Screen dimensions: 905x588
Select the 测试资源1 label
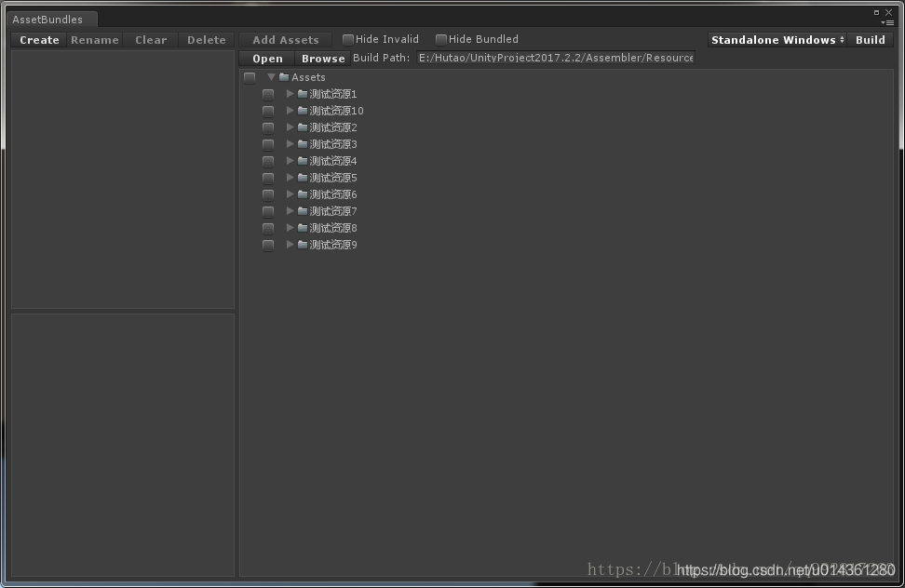click(x=333, y=94)
